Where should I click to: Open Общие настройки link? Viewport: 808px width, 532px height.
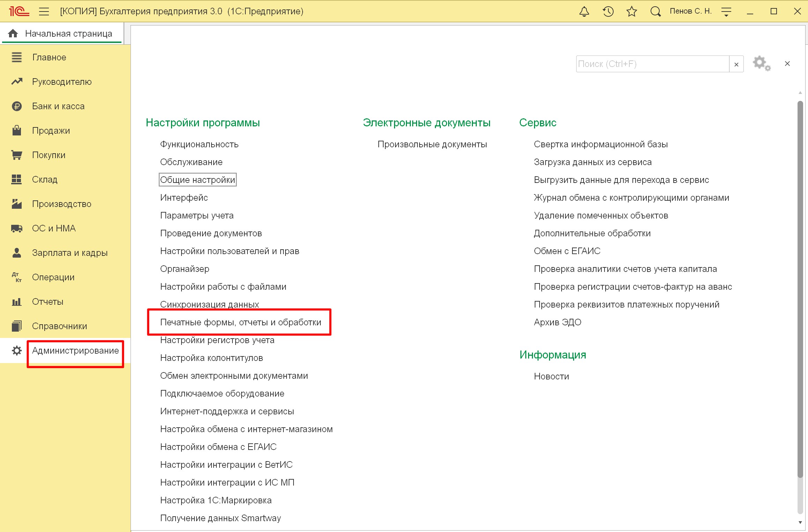coord(198,180)
